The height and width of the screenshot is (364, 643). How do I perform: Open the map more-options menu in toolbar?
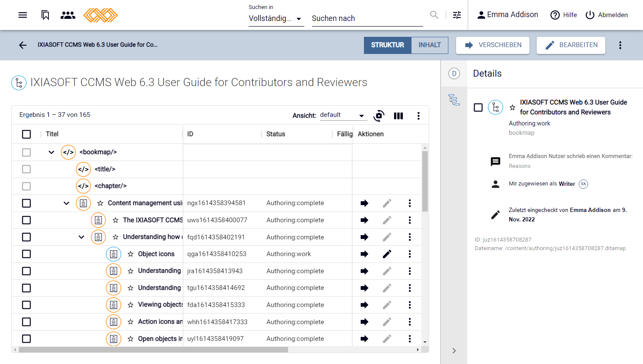click(x=620, y=45)
